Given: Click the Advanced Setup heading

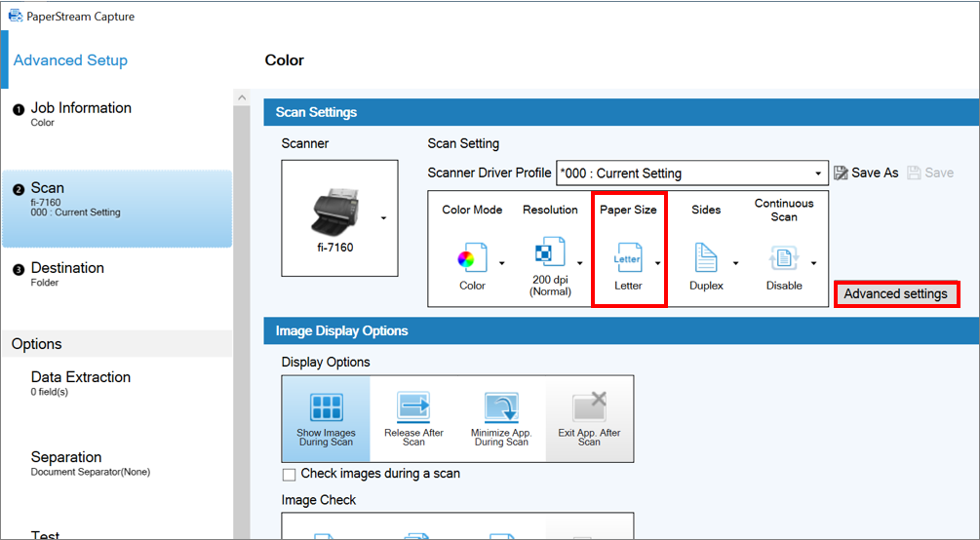Looking at the screenshot, I should point(70,60).
